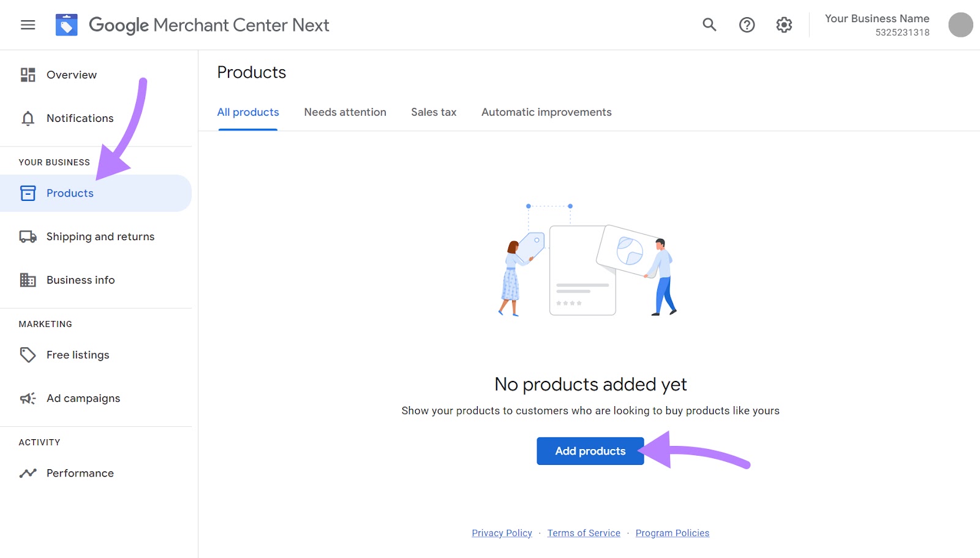The width and height of the screenshot is (980, 558).
Task: Click the Notifications bell icon
Action: [x=28, y=118]
